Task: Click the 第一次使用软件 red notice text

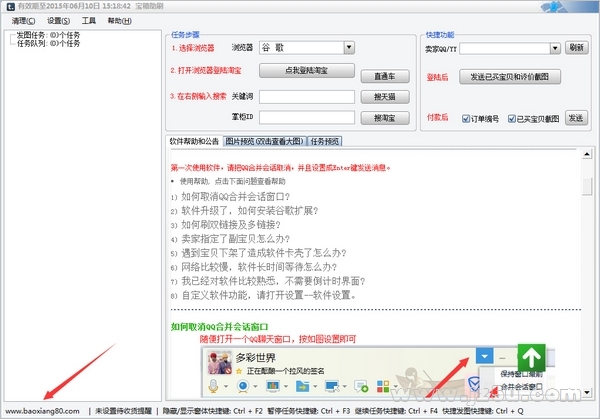Action: coord(280,168)
